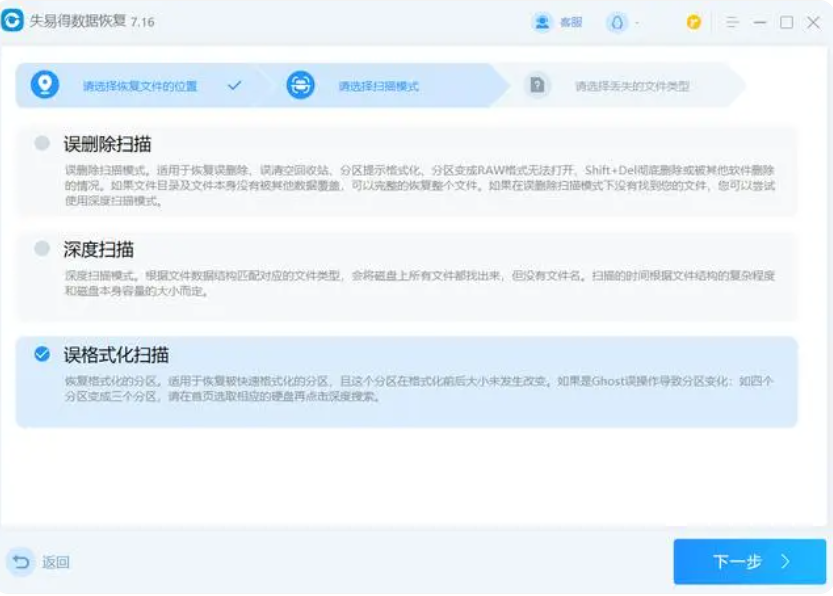The width and height of the screenshot is (833, 596).
Task: Select 误格式化扫描 radio button
Action: point(42,353)
